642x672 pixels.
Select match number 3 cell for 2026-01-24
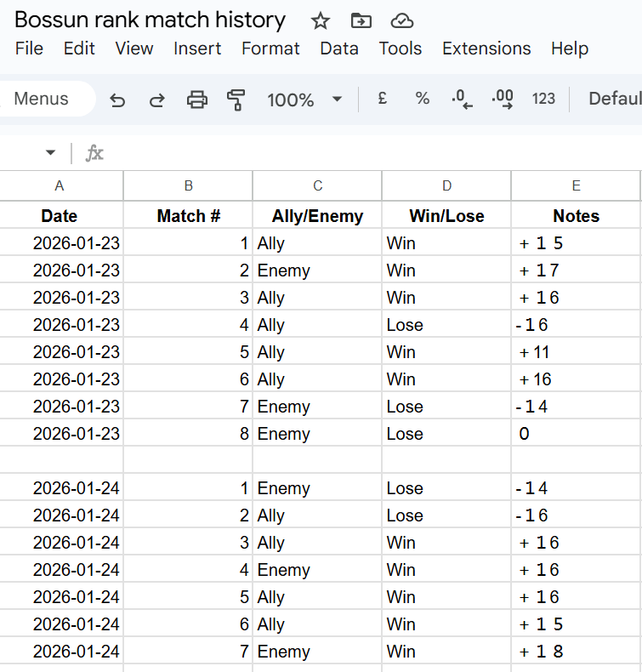(x=189, y=542)
